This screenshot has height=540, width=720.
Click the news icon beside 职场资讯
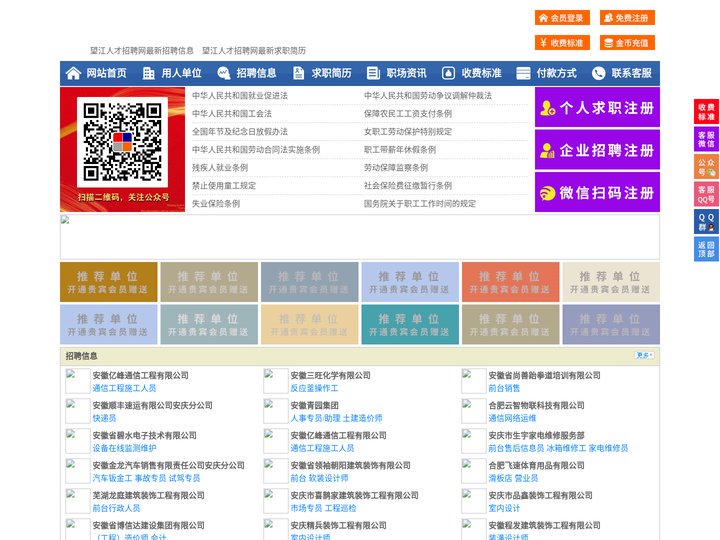373,73
